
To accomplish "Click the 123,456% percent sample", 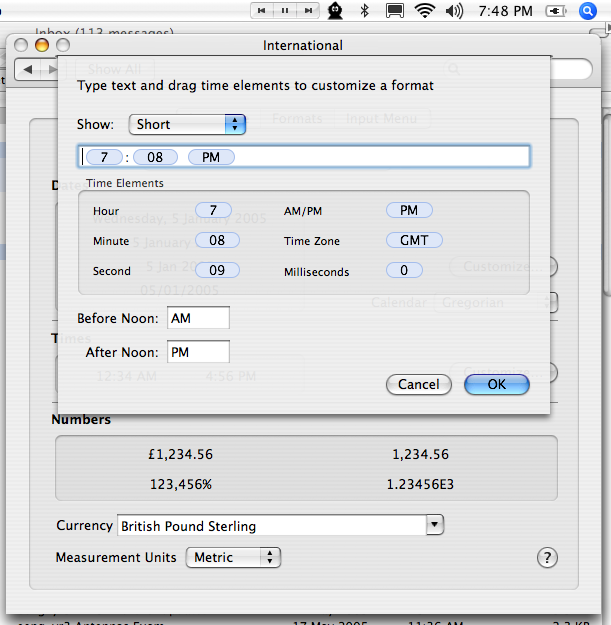I will tap(181, 484).
